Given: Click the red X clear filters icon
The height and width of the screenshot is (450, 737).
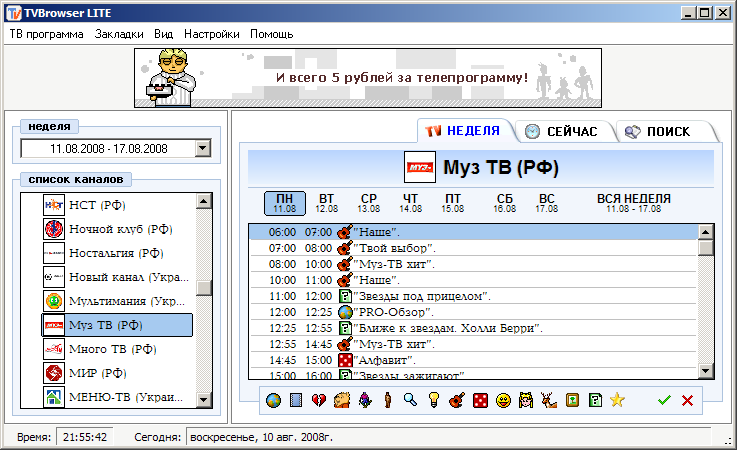Looking at the screenshot, I should pos(687,401).
